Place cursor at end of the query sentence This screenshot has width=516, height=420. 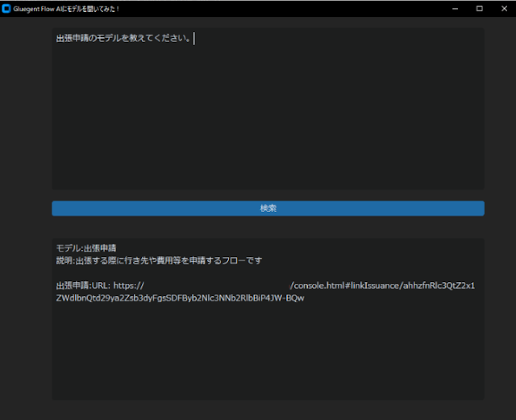click(193, 38)
